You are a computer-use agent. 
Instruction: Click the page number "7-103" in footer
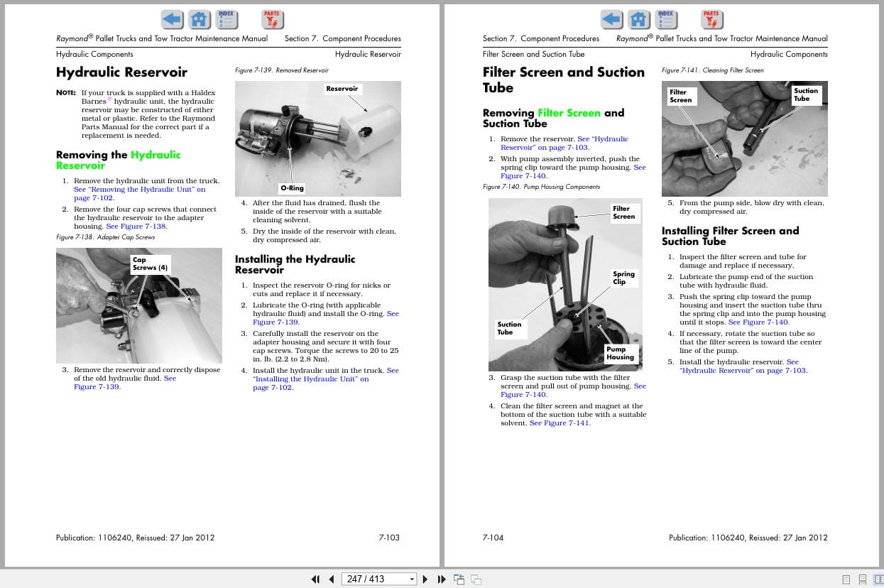point(389,538)
